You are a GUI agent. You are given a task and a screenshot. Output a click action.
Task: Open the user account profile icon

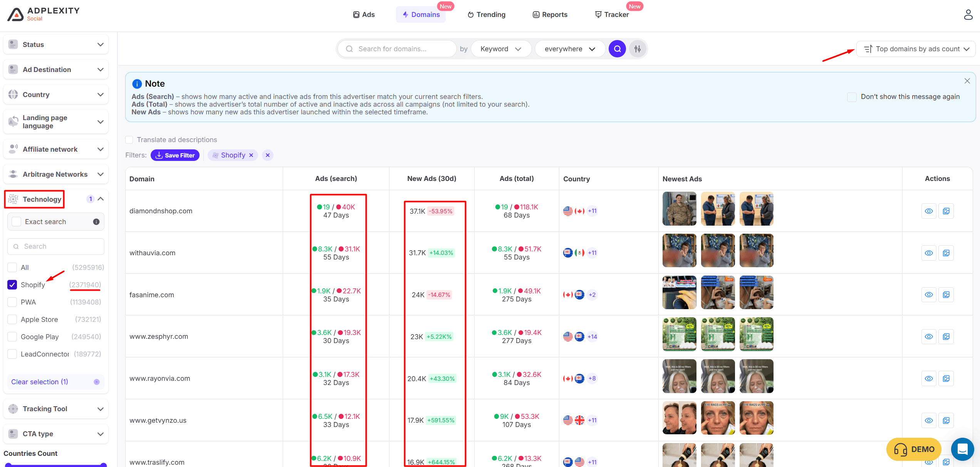click(968, 15)
